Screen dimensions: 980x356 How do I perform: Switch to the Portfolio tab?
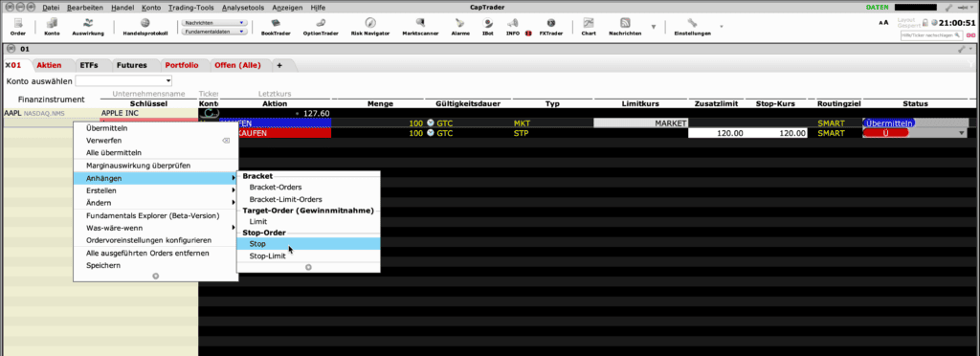tap(182, 65)
